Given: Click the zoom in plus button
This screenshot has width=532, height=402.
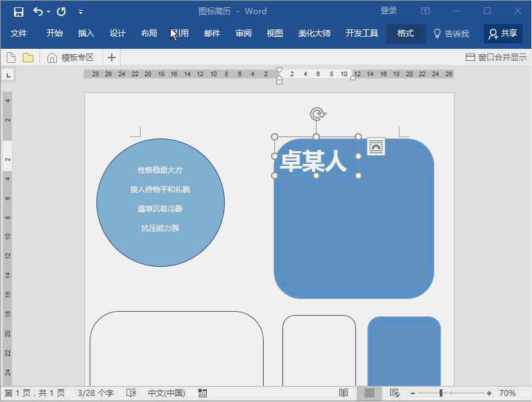Looking at the screenshot, I should coord(489,393).
